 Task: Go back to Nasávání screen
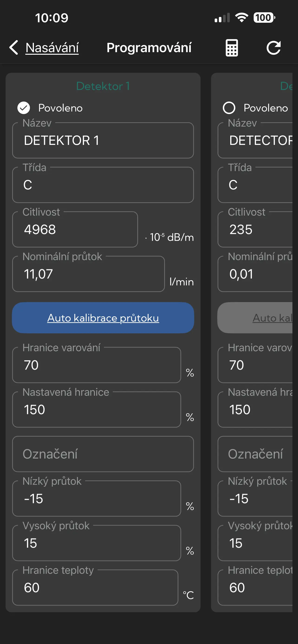52,48
